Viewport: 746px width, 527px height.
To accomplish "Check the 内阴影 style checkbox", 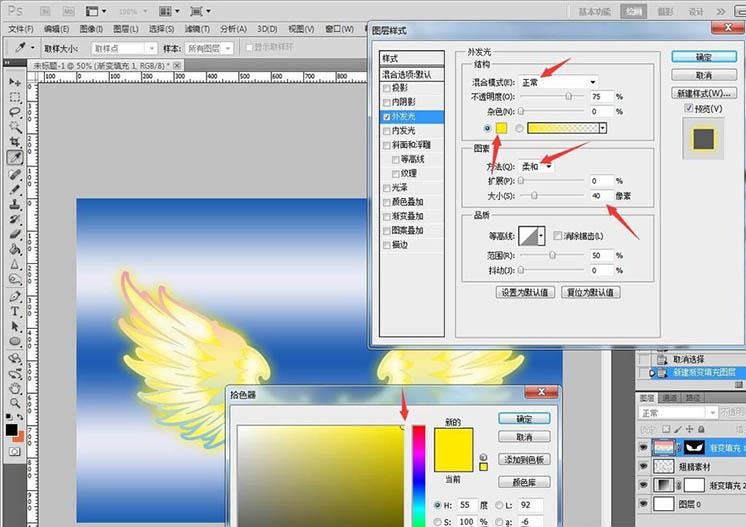I will (387, 102).
